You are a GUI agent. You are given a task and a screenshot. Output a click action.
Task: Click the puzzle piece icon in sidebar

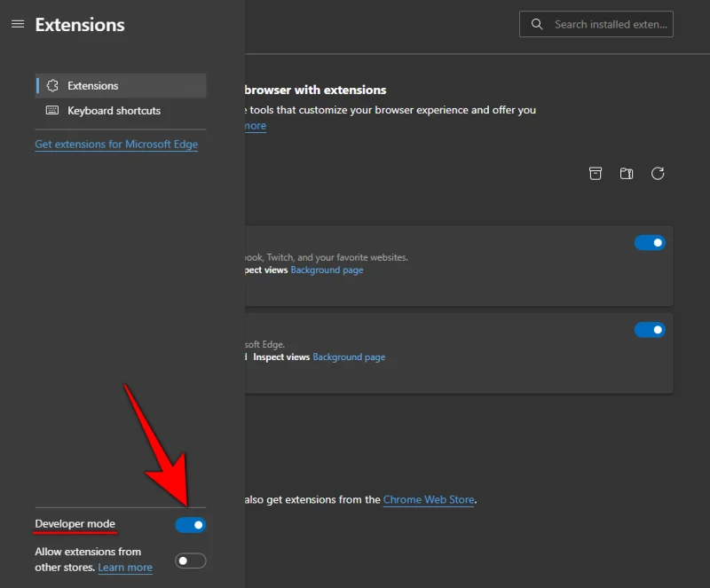[x=52, y=86]
